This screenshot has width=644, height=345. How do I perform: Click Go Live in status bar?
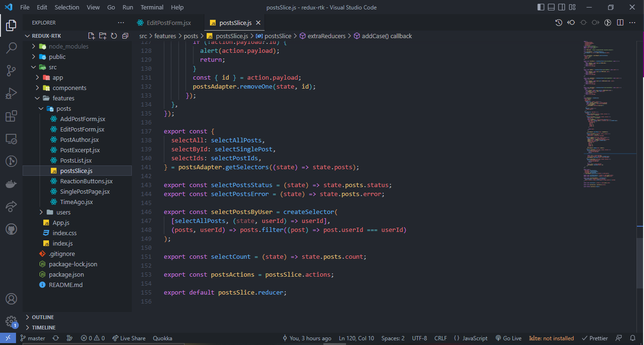tap(508, 339)
